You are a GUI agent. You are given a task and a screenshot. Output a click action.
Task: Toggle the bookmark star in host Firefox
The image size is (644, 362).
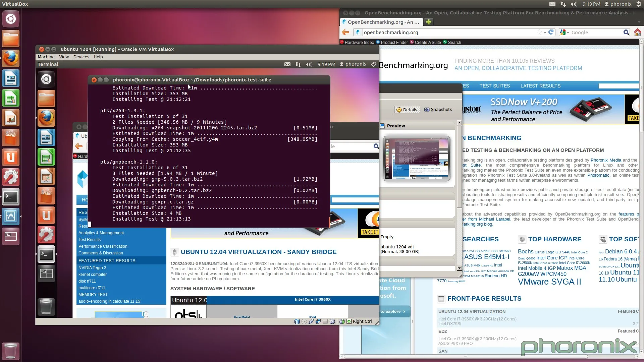point(539,32)
